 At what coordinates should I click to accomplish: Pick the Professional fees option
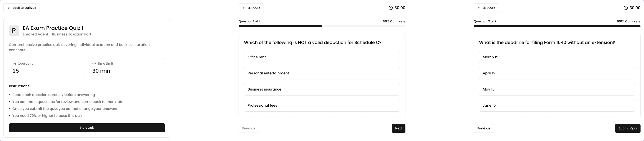pyautogui.click(x=322, y=106)
